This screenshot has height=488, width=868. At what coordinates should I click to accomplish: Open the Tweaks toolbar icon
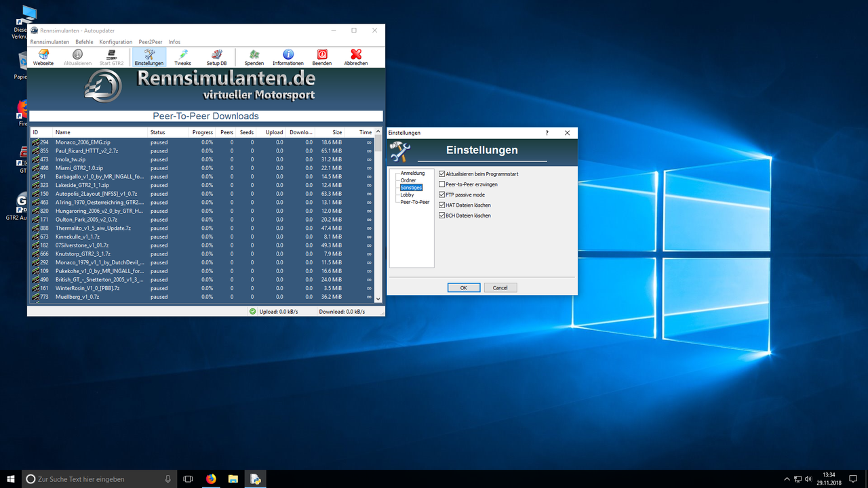(x=183, y=57)
